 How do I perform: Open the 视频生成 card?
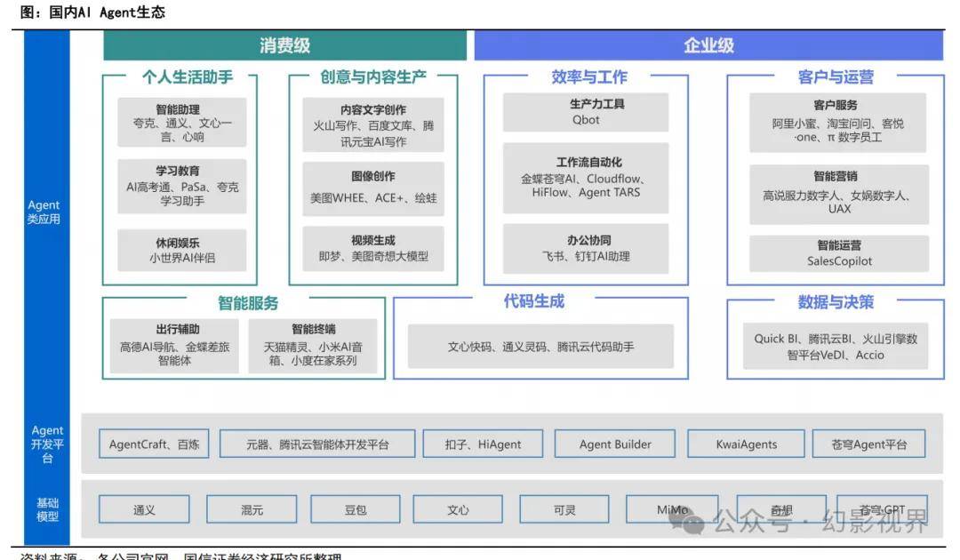372,249
